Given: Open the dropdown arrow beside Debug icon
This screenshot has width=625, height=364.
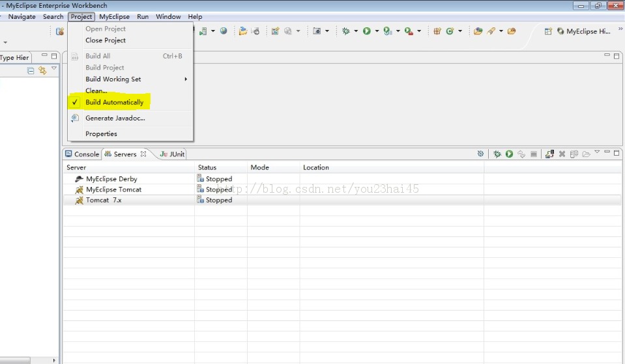Looking at the screenshot, I should [x=356, y=31].
